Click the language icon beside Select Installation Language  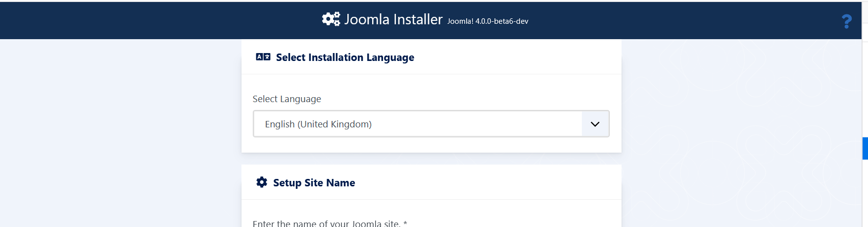pyautogui.click(x=263, y=57)
